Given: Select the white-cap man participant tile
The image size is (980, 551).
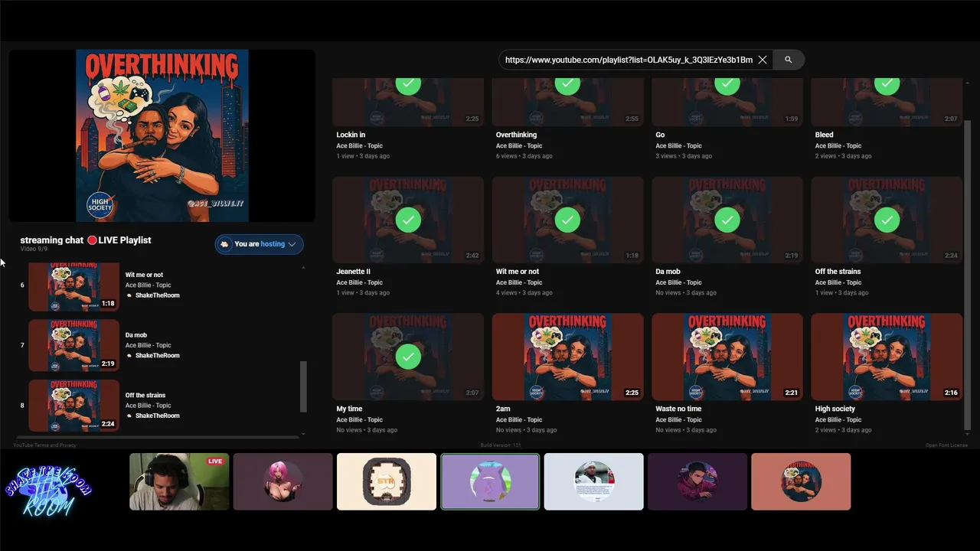Looking at the screenshot, I should pyautogui.click(x=594, y=481).
